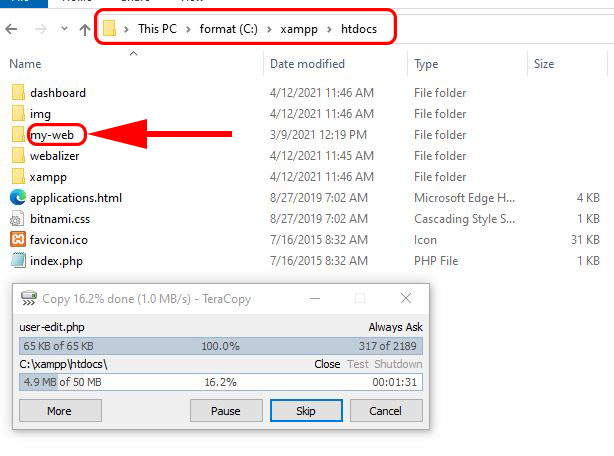Select This PC in the breadcrumb

pyautogui.click(x=157, y=29)
